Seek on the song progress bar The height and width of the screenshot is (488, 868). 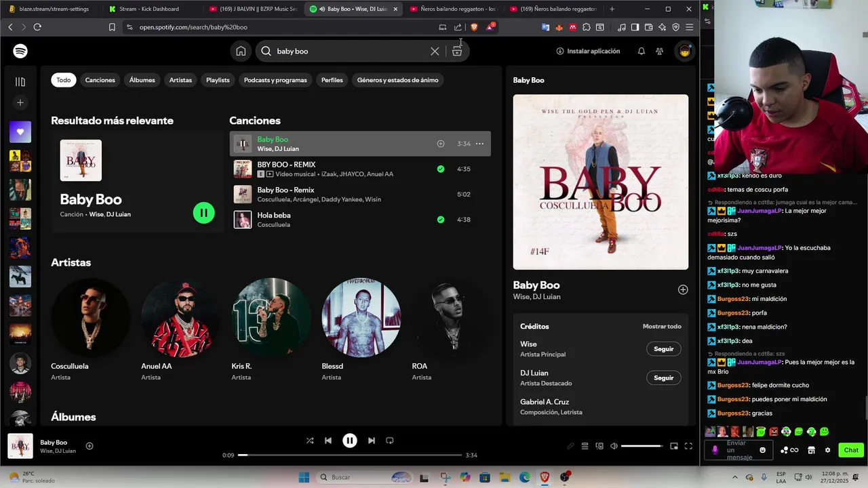pyautogui.click(x=350, y=455)
